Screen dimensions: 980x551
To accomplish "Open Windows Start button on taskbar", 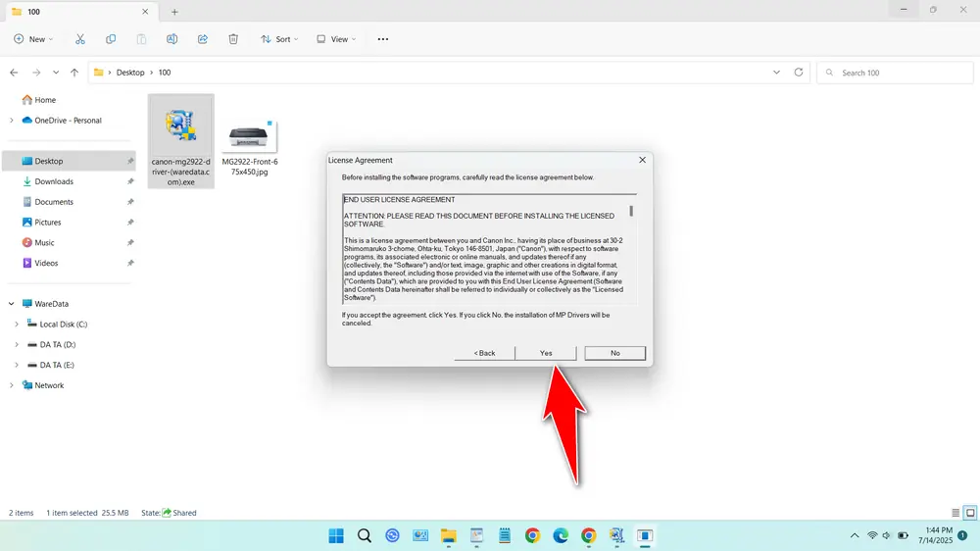I will point(336,535).
